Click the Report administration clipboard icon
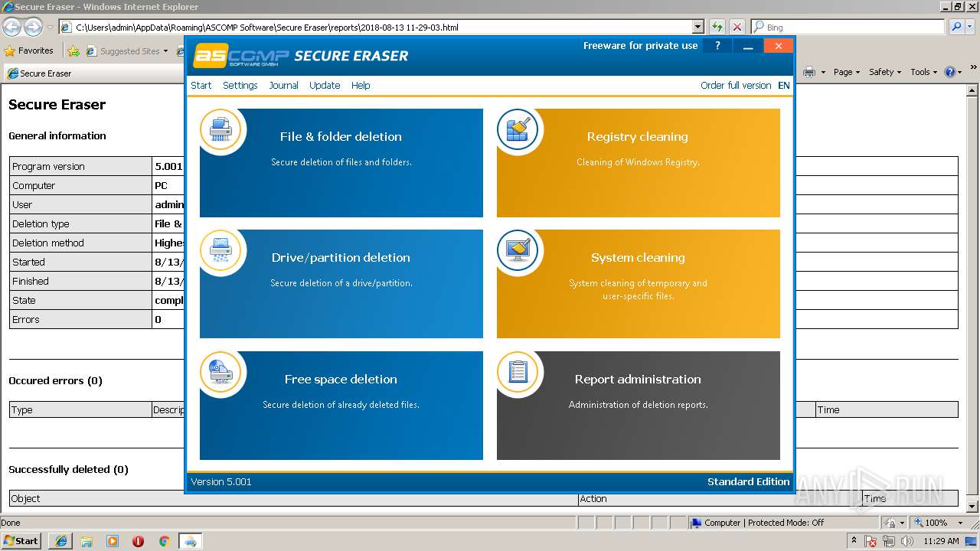Image resolution: width=980 pixels, height=551 pixels. pos(518,373)
